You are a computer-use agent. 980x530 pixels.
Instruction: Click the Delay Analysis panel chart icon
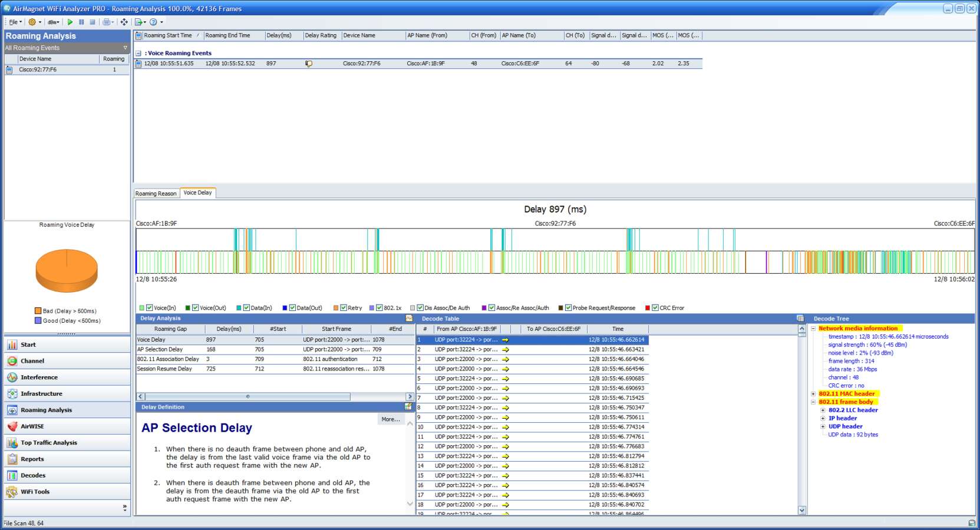(x=409, y=318)
